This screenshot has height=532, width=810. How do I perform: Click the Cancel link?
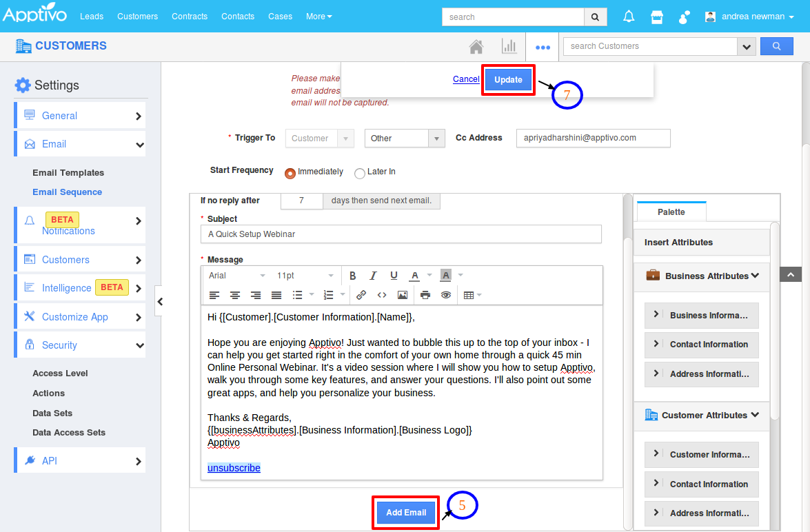[x=466, y=79]
